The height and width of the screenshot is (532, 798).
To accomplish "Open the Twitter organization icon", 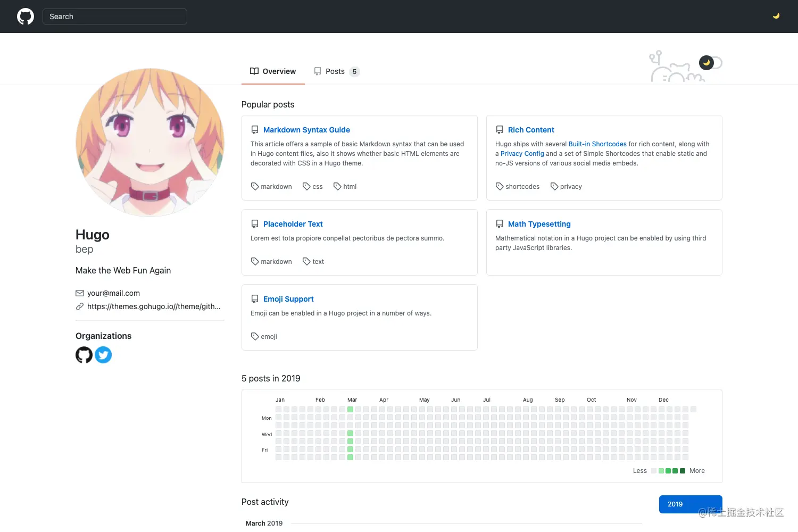I will pos(103,355).
